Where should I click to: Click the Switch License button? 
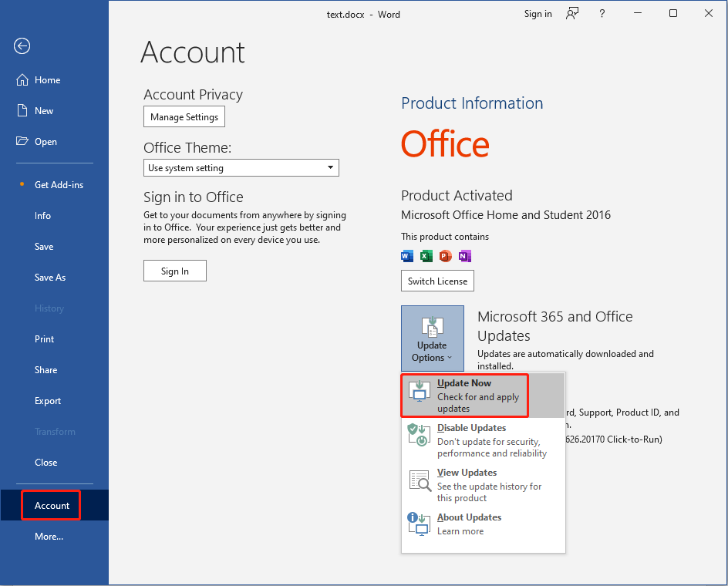(x=437, y=281)
